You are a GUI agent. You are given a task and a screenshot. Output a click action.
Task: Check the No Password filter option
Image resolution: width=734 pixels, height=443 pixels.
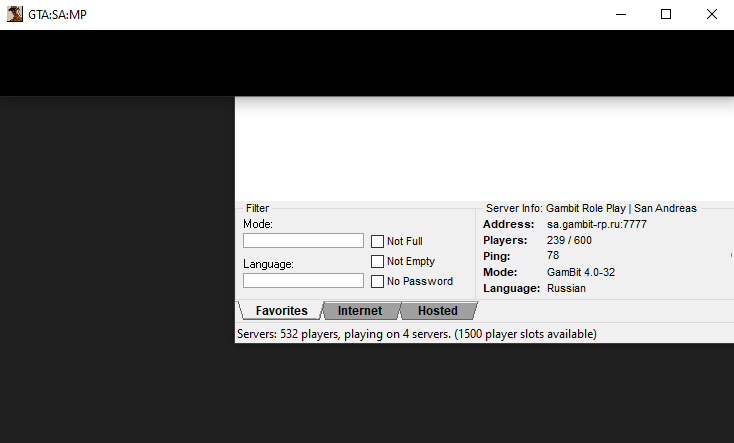(378, 281)
